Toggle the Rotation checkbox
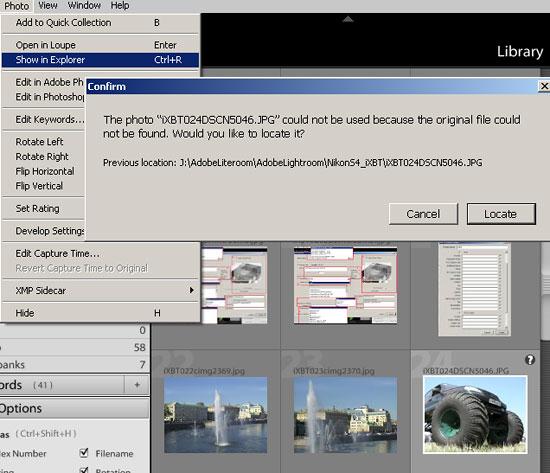The width and height of the screenshot is (550, 473). tap(84, 470)
